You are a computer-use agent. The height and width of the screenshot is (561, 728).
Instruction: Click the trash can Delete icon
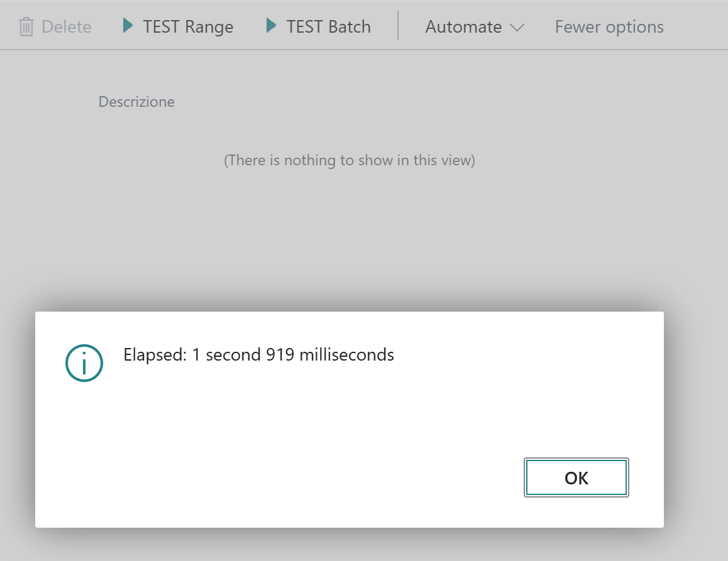[x=26, y=27]
